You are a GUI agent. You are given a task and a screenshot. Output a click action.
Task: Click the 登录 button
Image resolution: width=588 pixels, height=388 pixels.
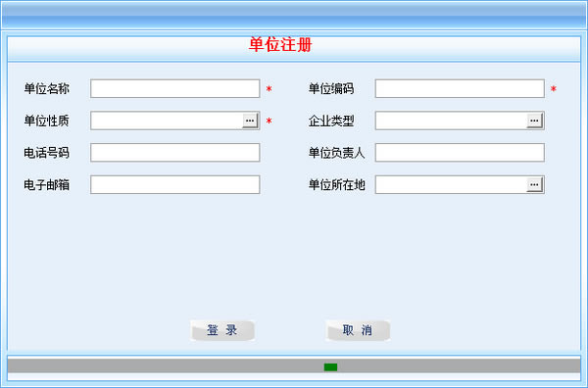[x=222, y=330]
